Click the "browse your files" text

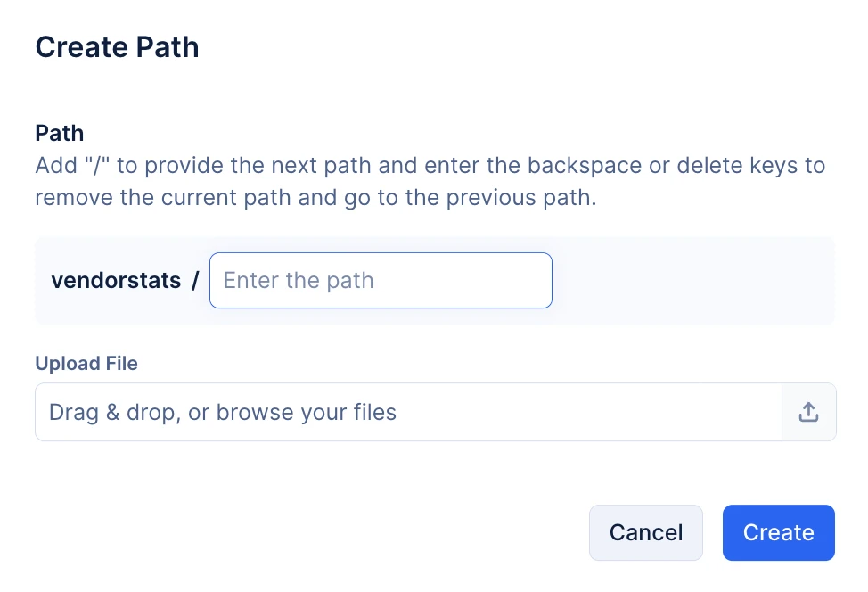307,413
